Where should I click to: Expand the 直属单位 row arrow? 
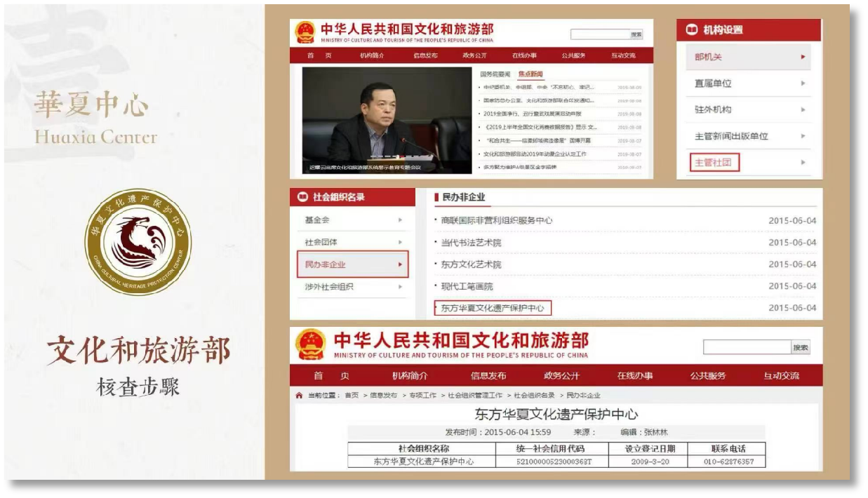pos(803,83)
